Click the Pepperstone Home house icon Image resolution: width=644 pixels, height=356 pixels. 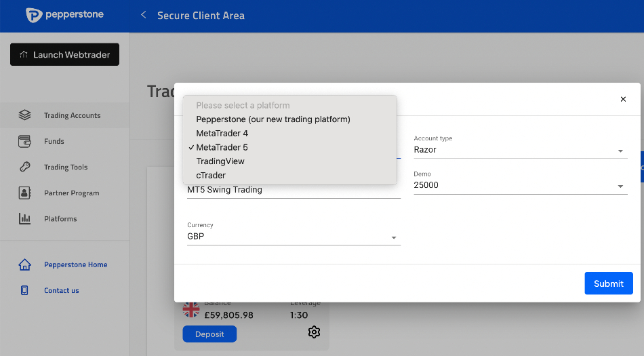(x=24, y=264)
